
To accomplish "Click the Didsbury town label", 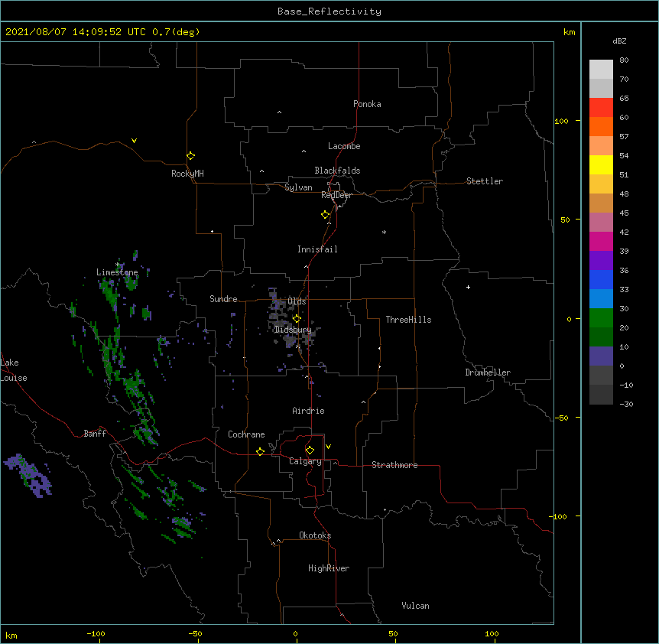I will [293, 330].
